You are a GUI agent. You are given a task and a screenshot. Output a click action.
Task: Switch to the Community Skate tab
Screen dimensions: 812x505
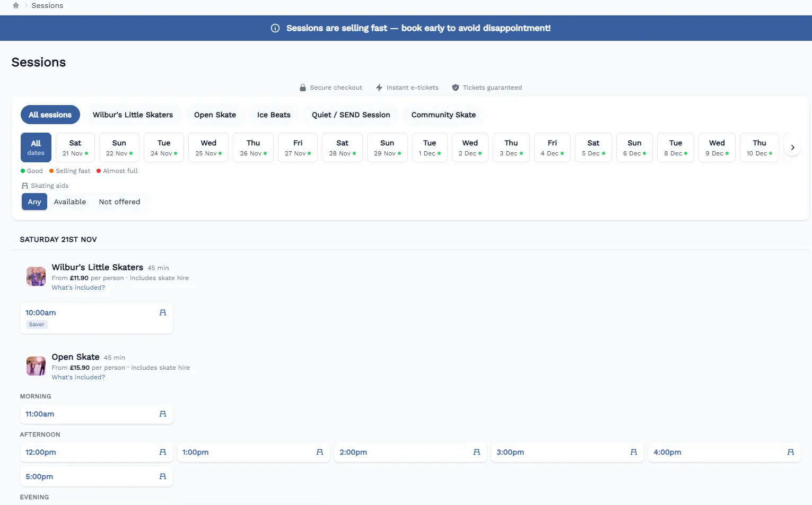[444, 115]
